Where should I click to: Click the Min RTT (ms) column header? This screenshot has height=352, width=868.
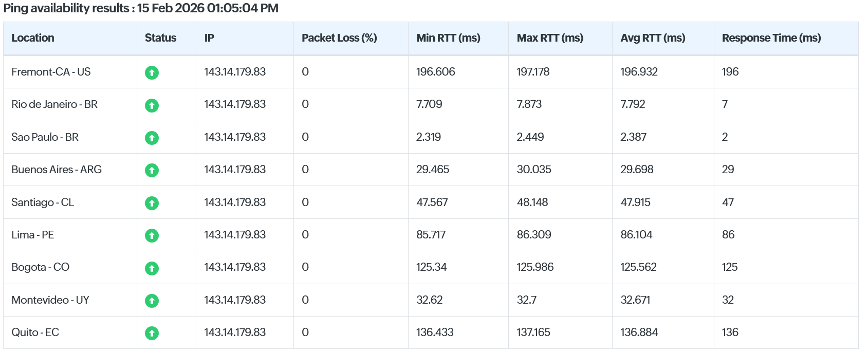pos(448,38)
